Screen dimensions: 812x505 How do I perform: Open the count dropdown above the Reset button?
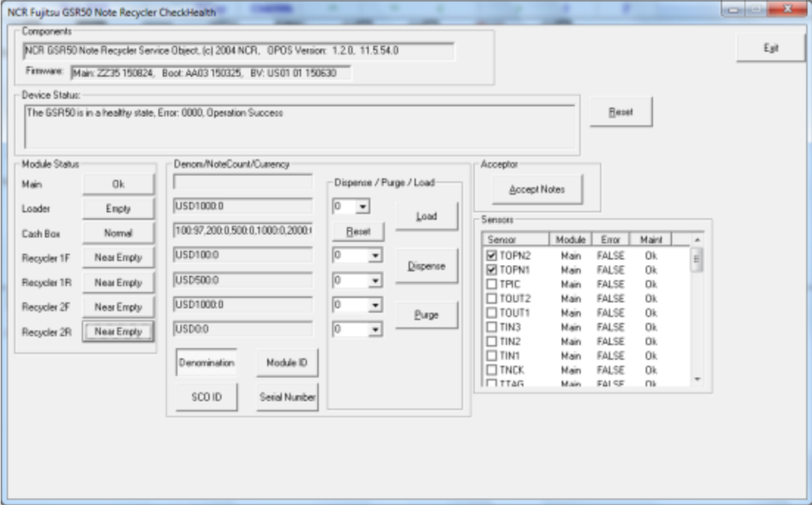pos(363,206)
